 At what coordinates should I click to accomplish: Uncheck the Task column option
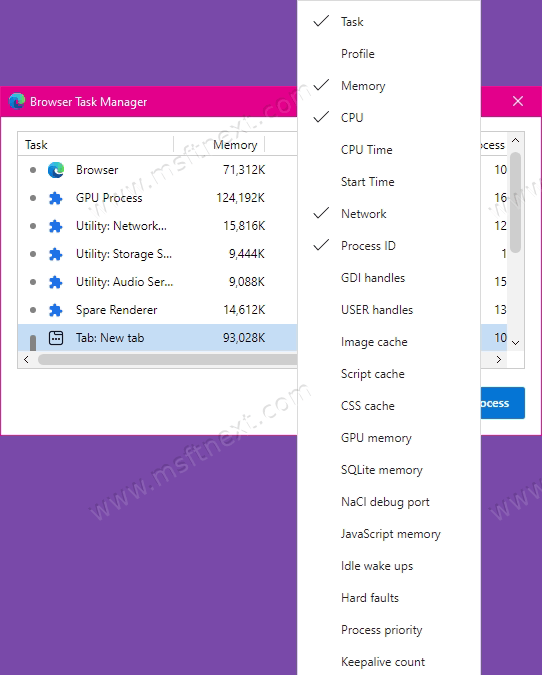[389, 22]
